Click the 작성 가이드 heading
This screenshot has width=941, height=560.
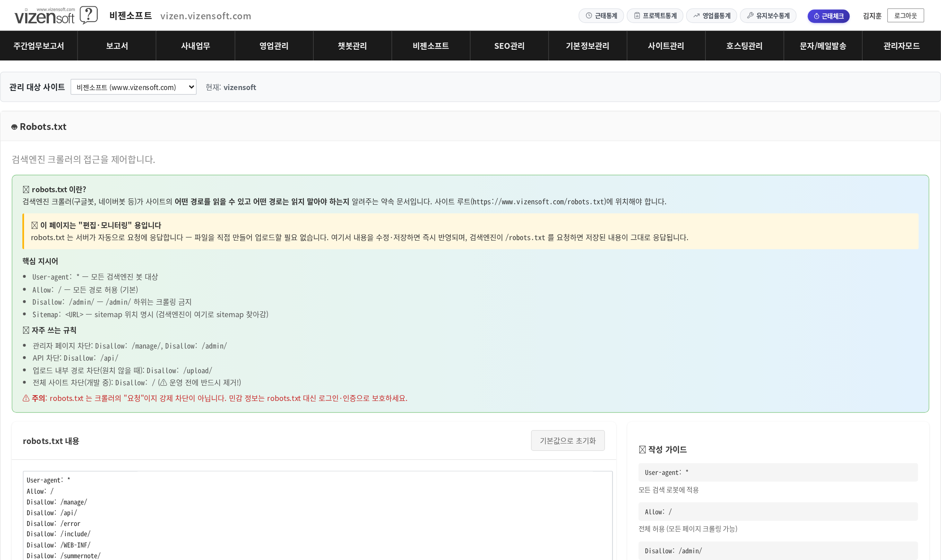coord(663,449)
